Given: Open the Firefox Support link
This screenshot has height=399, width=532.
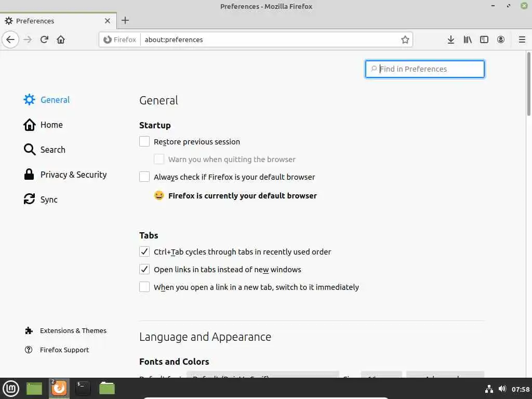Looking at the screenshot, I should [64, 350].
